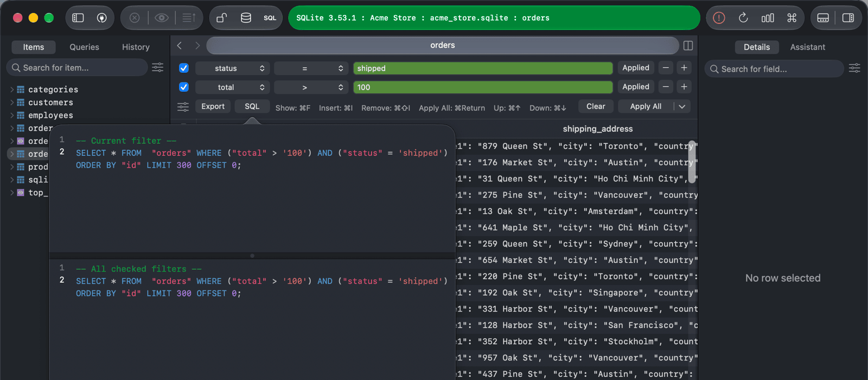868x380 pixels.
Task: Click the Export button
Action: 213,106
